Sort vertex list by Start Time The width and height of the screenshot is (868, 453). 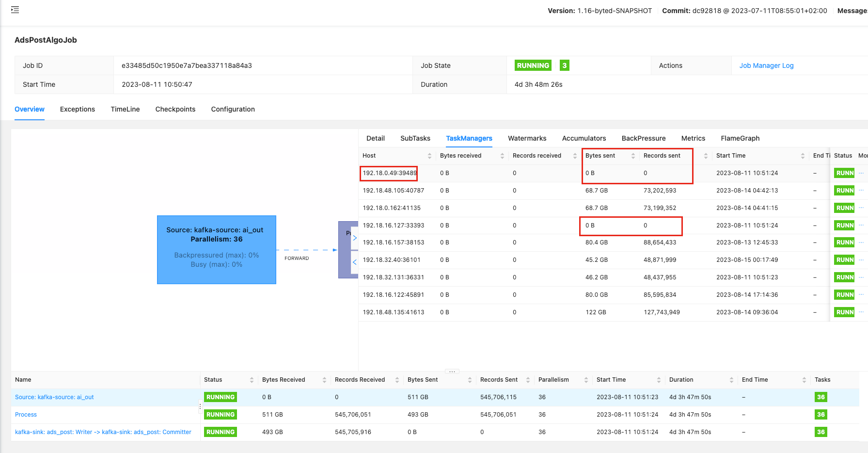659,380
